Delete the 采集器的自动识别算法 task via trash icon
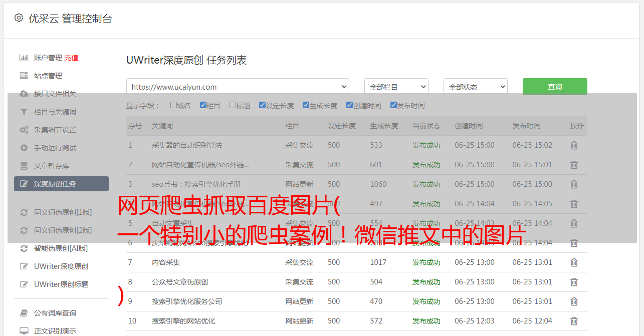644x336 pixels. click(x=574, y=145)
